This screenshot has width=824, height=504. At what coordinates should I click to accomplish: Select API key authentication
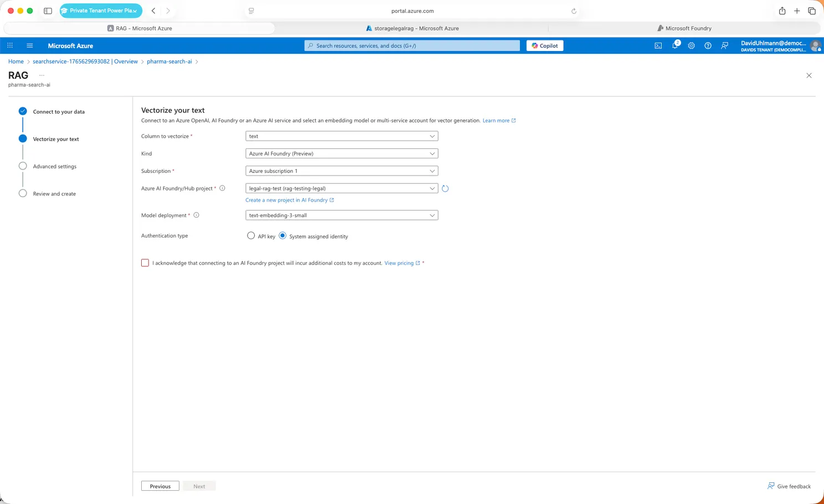point(251,235)
